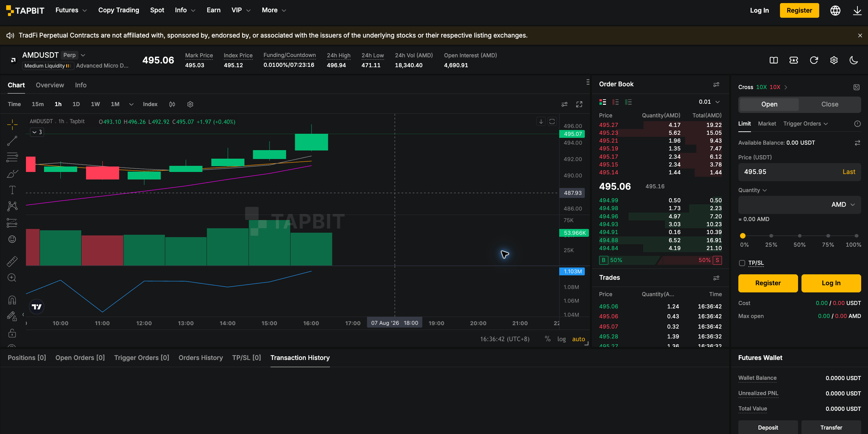This screenshot has height=434, width=868.
Task: Click the Transfer button in Futures Wallet
Action: click(831, 428)
